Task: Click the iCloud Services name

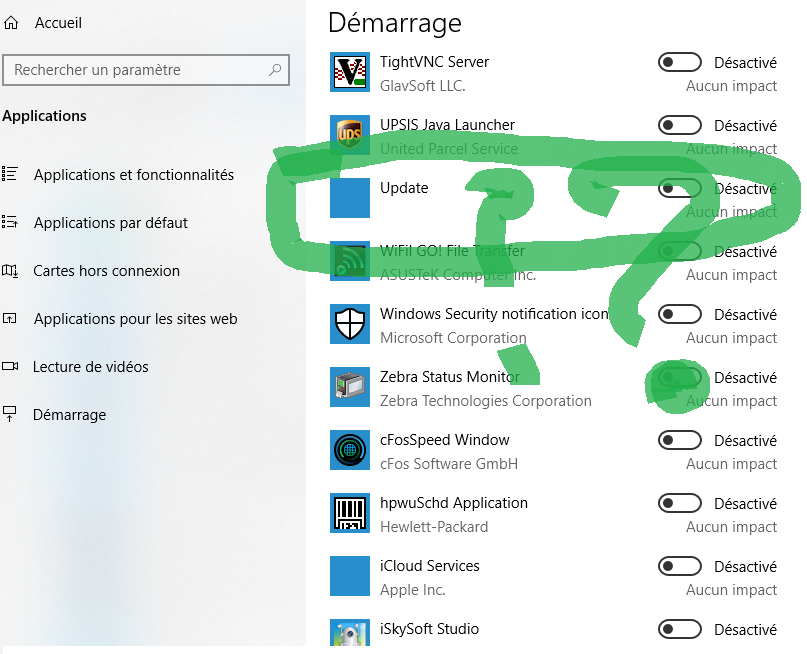Action: click(x=430, y=566)
